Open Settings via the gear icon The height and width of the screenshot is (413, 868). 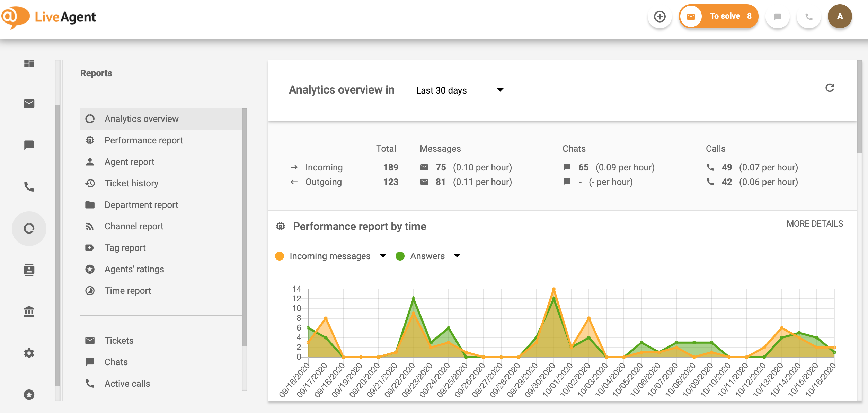tap(29, 353)
